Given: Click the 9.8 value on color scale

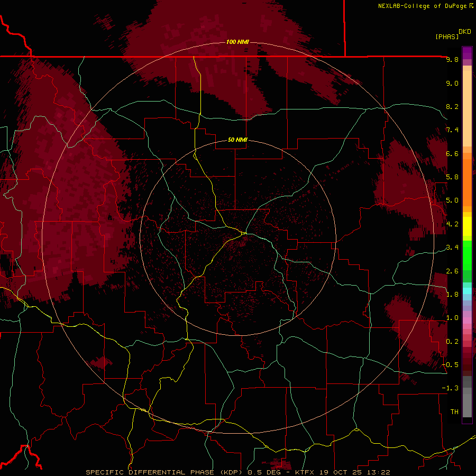Looking at the screenshot, I should tap(452, 59).
